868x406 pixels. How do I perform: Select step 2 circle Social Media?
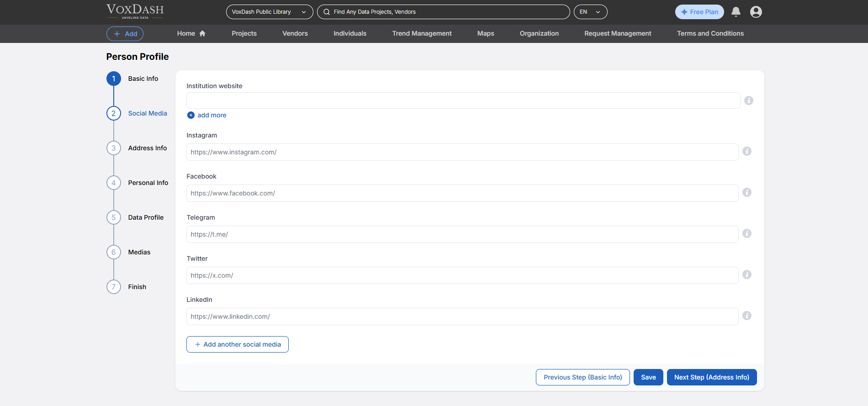coord(114,113)
